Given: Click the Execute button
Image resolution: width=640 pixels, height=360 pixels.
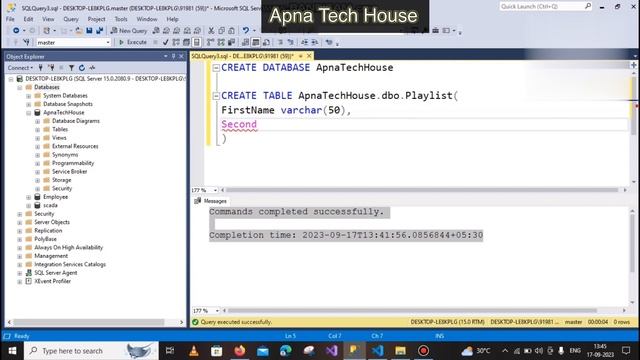Looking at the screenshot, I should pos(133,42).
